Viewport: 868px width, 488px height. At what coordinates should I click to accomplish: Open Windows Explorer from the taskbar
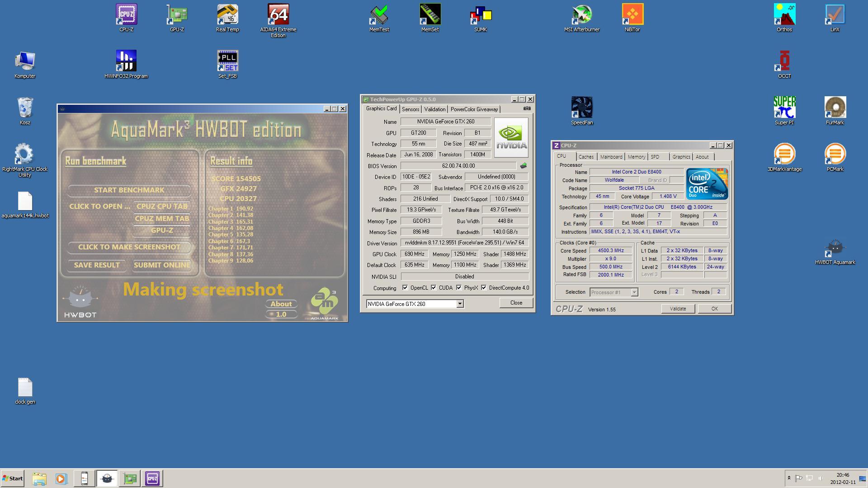(x=39, y=479)
